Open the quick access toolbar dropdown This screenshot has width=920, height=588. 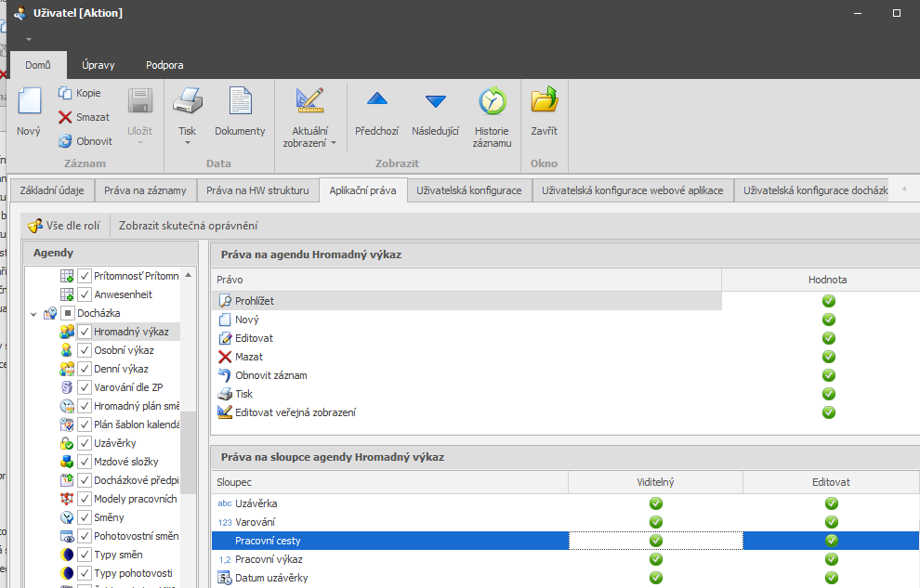[28, 39]
